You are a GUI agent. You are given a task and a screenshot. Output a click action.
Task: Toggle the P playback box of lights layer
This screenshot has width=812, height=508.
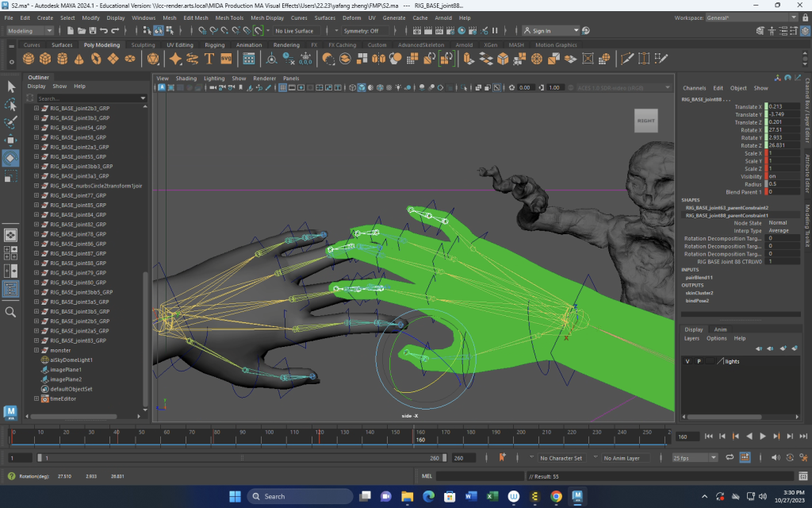click(x=699, y=361)
